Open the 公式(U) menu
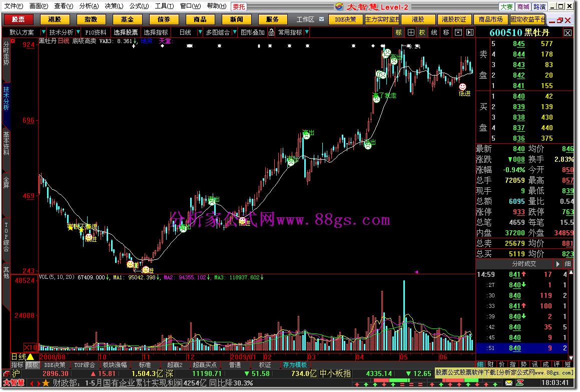This screenshot has height=392, width=580. tap(139, 7)
